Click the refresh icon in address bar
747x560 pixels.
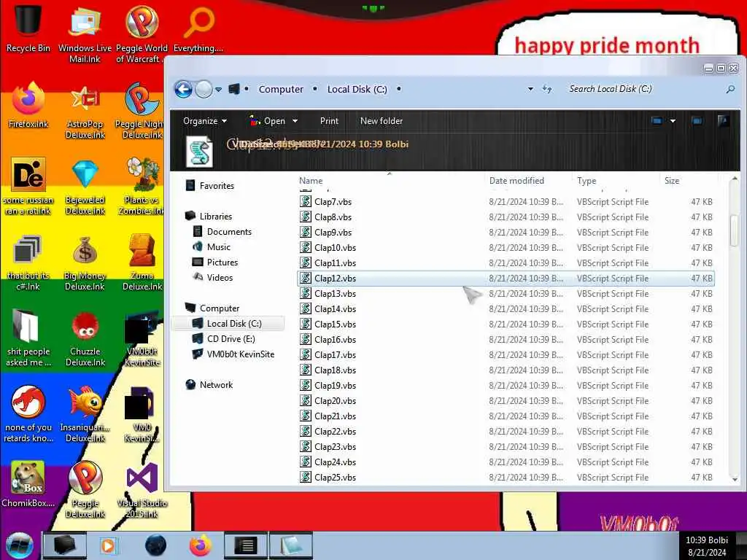(547, 89)
